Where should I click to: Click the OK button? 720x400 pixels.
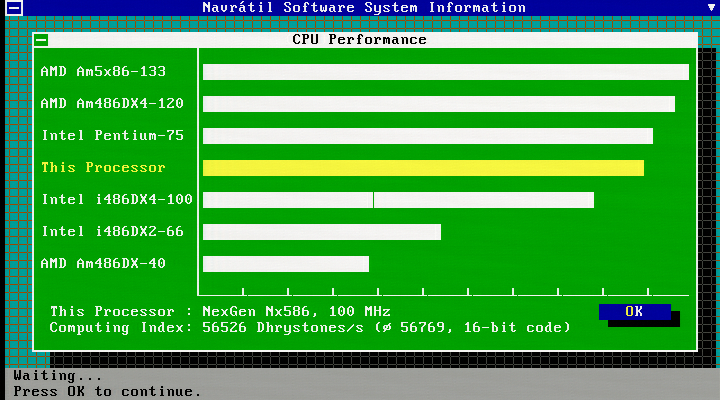635,312
